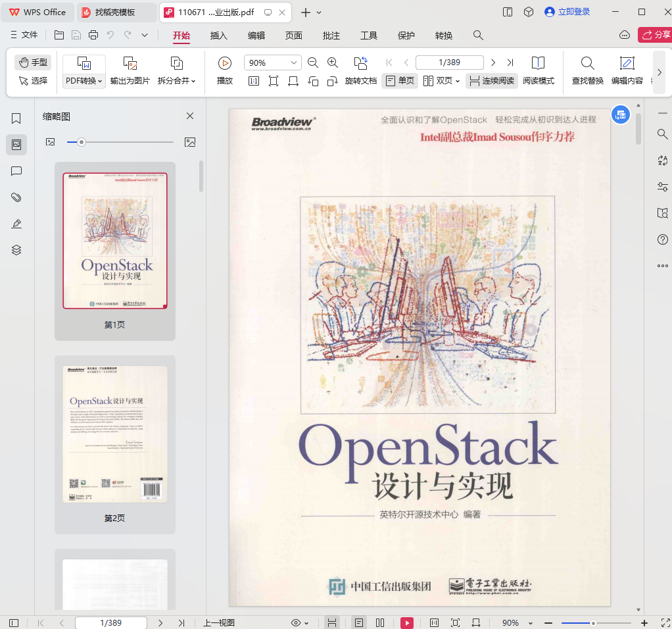Enable 单页 single page view
Image resolution: width=672 pixels, height=629 pixels.
coord(400,81)
